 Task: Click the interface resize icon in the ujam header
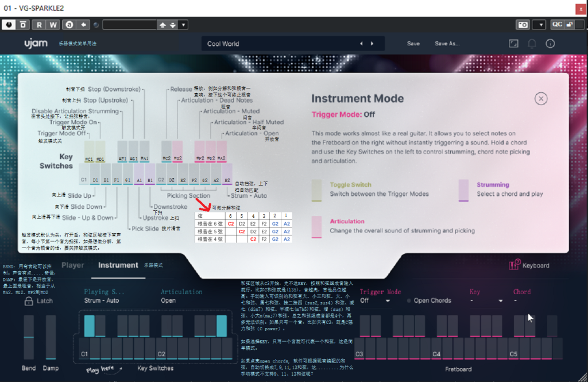(x=513, y=44)
